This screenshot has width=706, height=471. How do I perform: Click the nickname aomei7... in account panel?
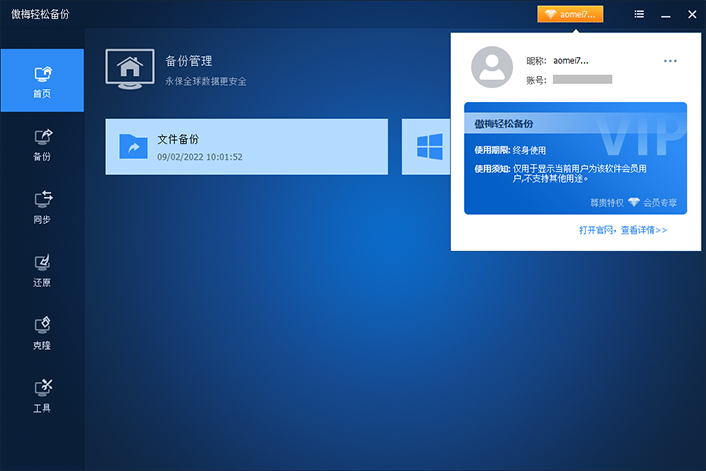570,61
